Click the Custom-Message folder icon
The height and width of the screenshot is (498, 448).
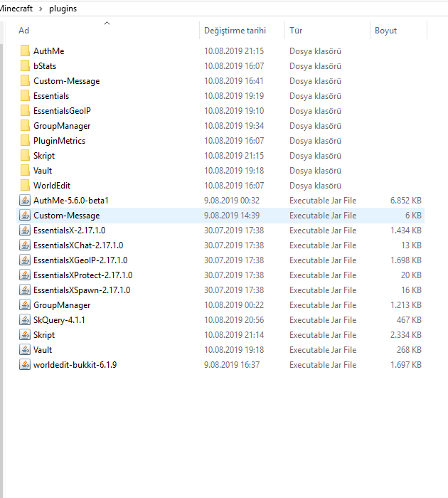click(x=25, y=80)
